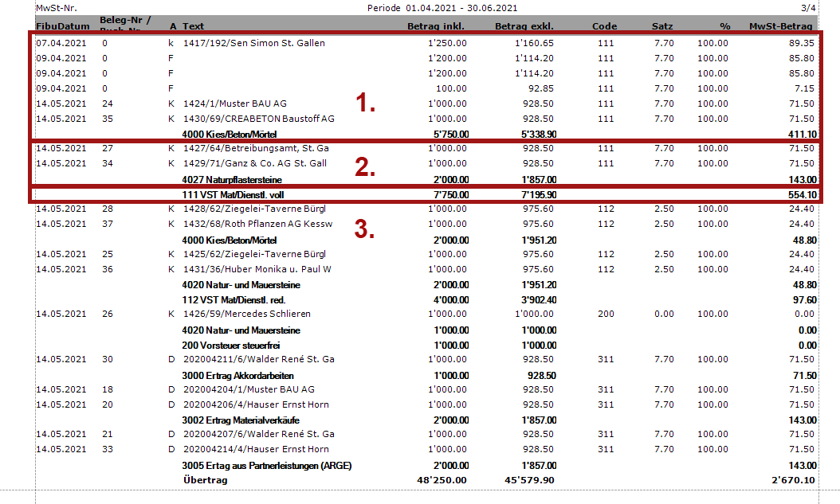Select the Code column header
Image resolution: width=840 pixels, height=504 pixels.
coord(604,26)
